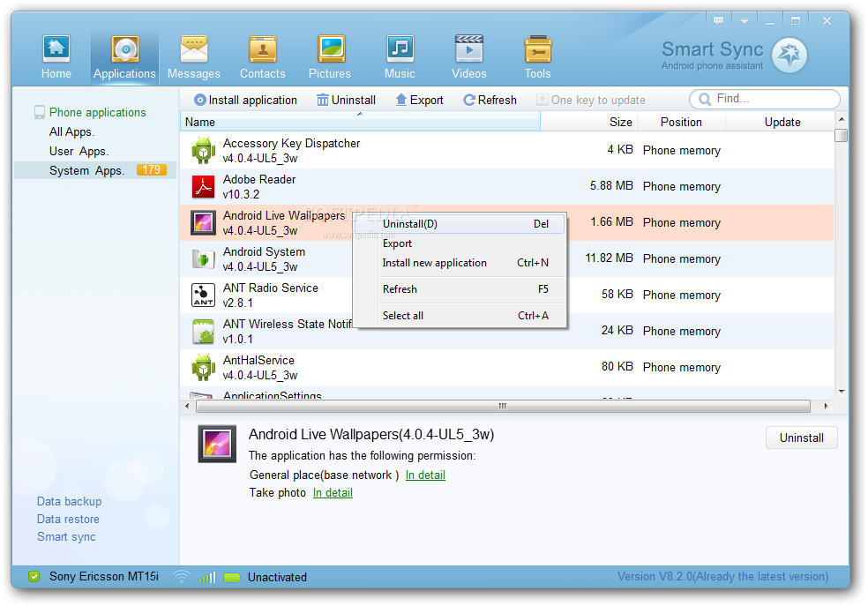This screenshot has width=868, height=606.
Task: Click the horizontal scrollbar thumb
Action: coord(503,407)
